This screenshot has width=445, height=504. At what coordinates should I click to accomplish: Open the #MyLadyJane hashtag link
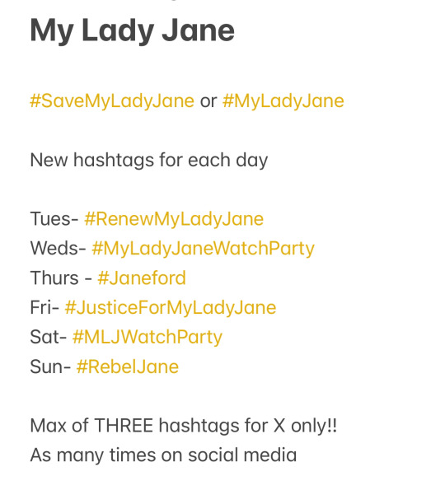pyautogui.click(x=283, y=101)
